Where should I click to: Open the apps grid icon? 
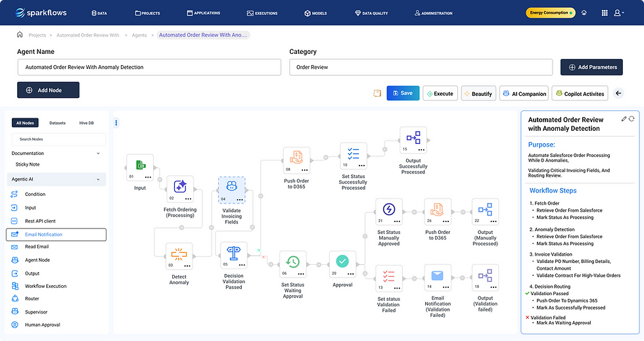pyautogui.click(x=605, y=12)
